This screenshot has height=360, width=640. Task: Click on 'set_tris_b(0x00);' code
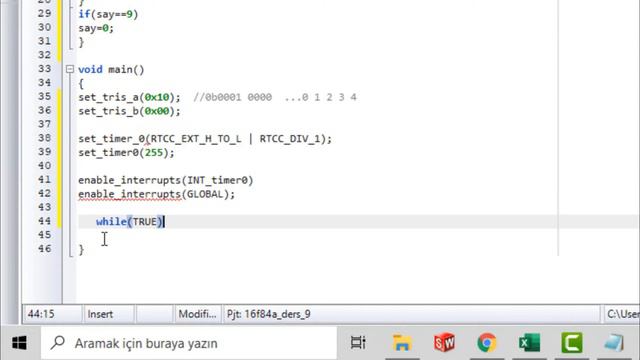(129, 111)
